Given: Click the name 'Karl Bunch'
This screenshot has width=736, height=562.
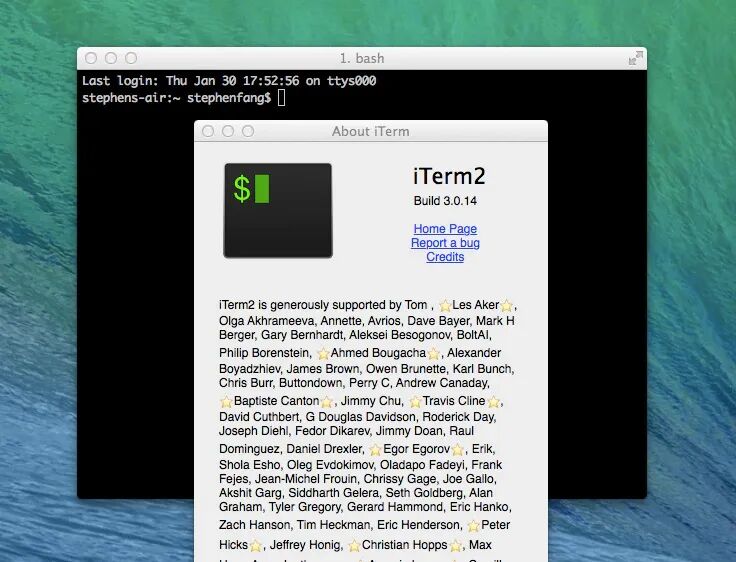Looking at the screenshot, I should click(482, 369).
